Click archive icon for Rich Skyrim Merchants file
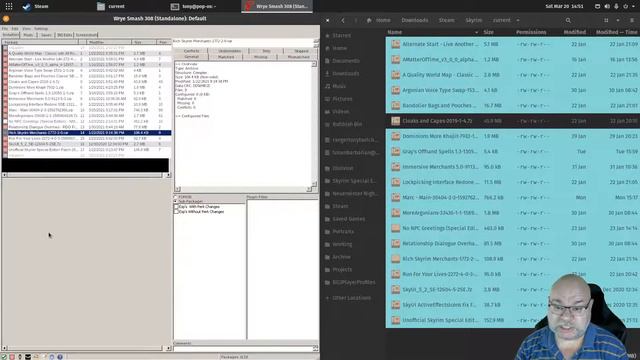640x360 pixels. click(x=396, y=259)
